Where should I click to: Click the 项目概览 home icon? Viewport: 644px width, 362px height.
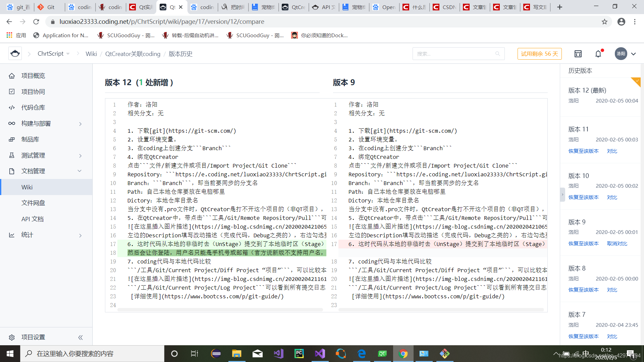point(12,76)
